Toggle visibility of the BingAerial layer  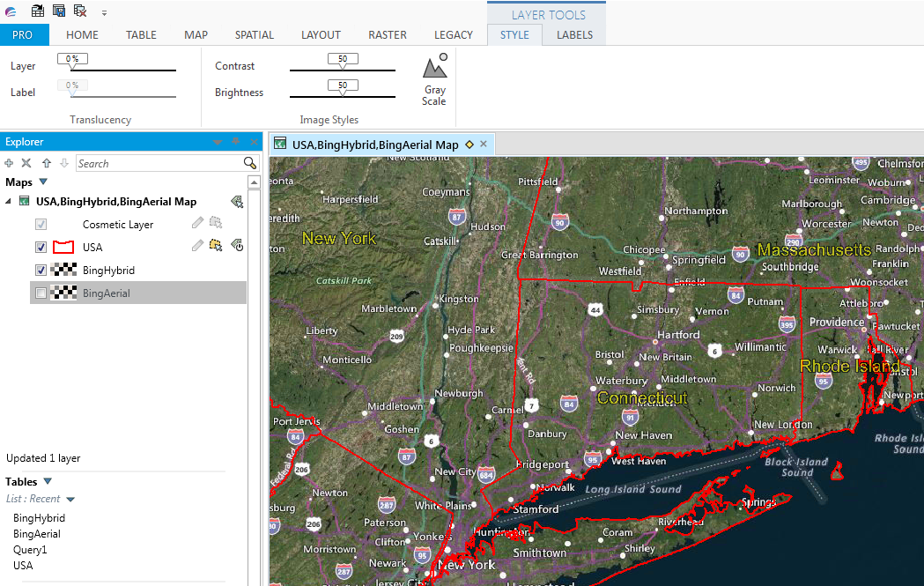coord(40,293)
